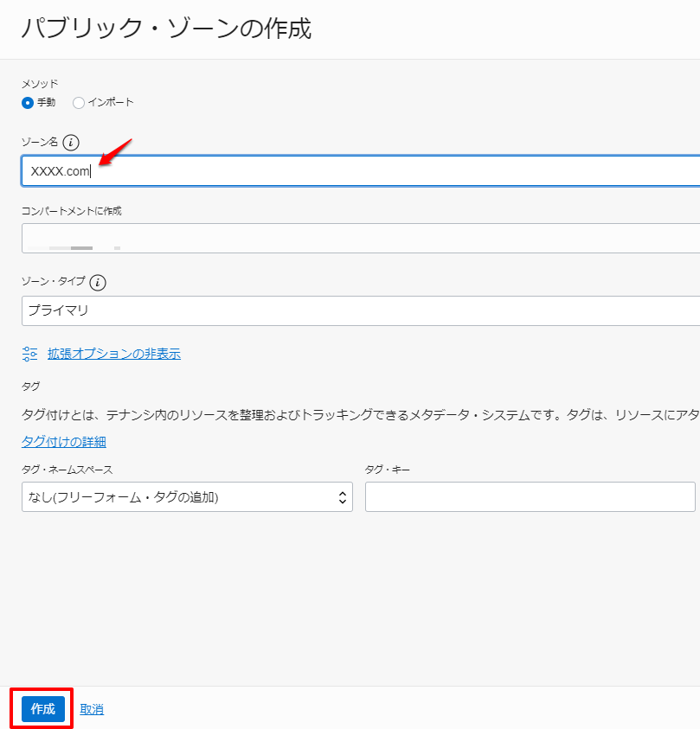Collapse options using 拡張オプションの非表示 link
The height and width of the screenshot is (729, 700).
113,353
